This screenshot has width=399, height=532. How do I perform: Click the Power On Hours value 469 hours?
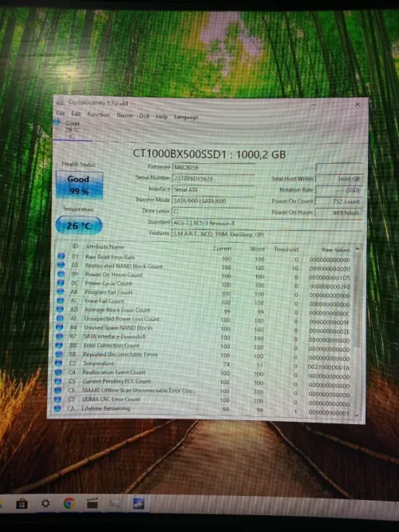coord(338,212)
